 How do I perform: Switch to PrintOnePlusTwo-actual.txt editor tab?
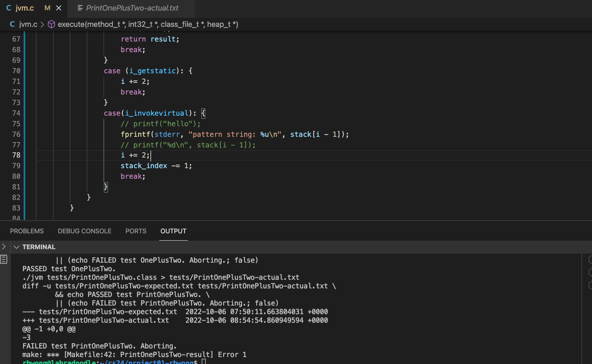132,8
